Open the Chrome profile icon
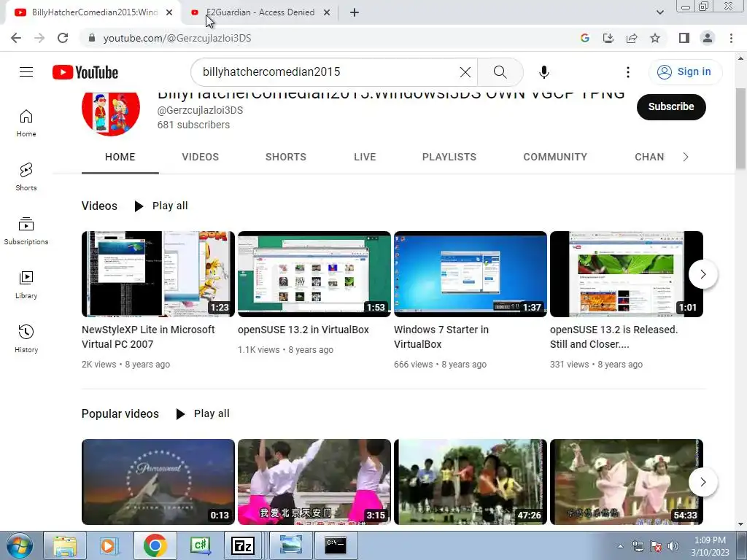This screenshot has width=747, height=560. [708, 38]
